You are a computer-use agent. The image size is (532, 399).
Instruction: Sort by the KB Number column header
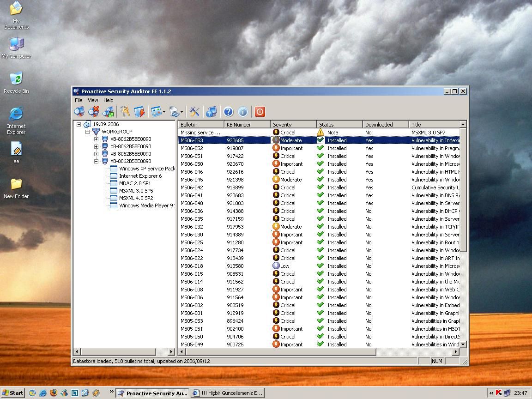click(x=247, y=125)
